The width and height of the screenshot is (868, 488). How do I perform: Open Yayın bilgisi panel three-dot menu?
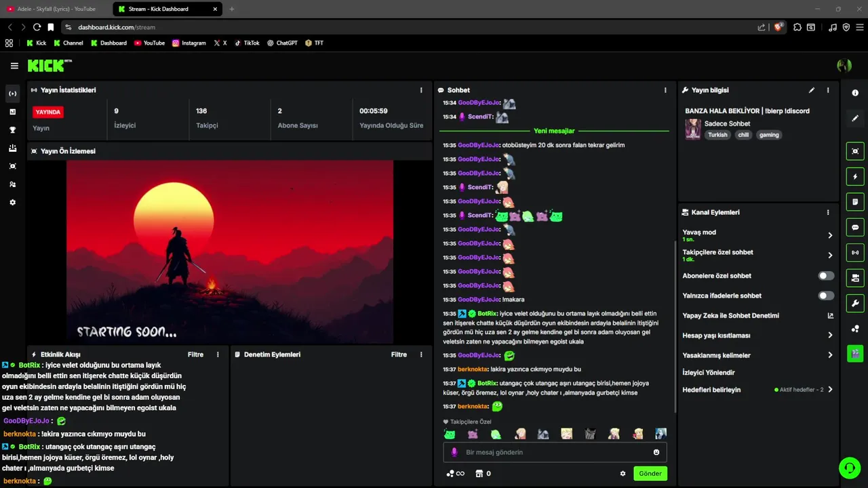click(x=828, y=90)
